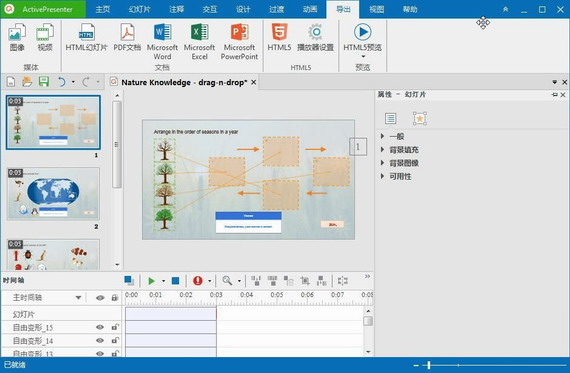Open the record options dropdown arrow
Image resolution: width=570 pixels, height=373 pixels.
pos(209,281)
